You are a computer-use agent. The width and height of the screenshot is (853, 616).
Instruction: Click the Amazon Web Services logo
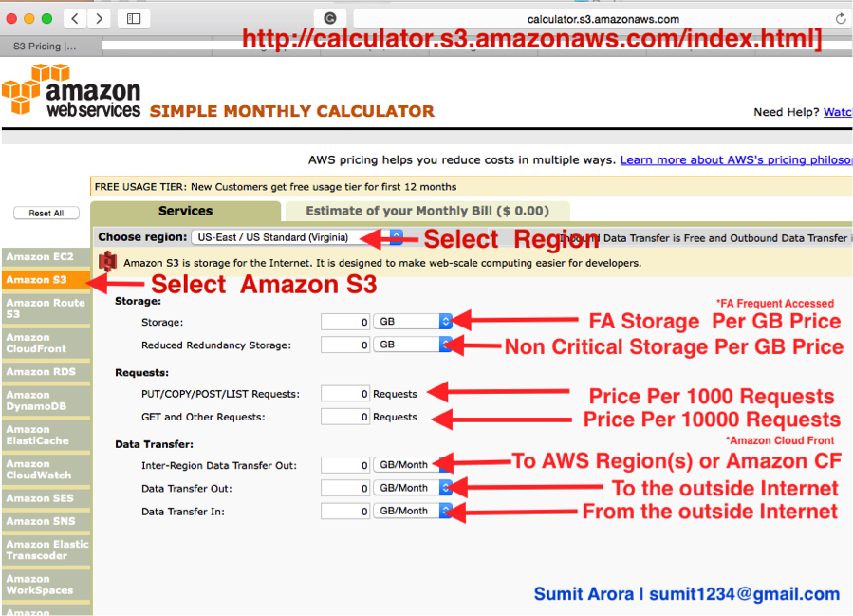click(x=71, y=90)
